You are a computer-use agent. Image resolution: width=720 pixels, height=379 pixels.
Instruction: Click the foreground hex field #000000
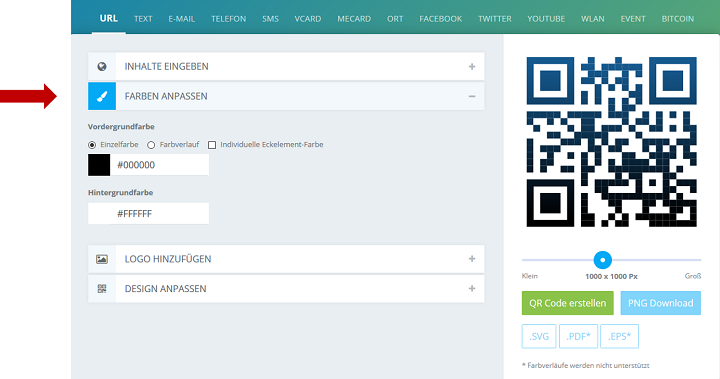pyautogui.click(x=159, y=165)
